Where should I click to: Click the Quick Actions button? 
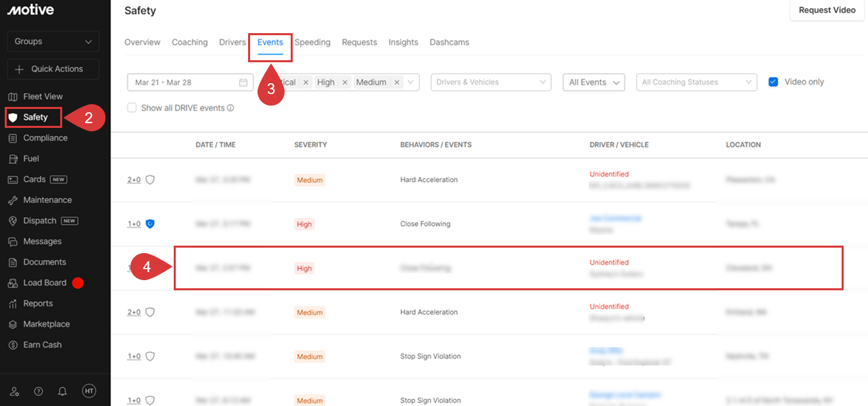click(53, 69)
